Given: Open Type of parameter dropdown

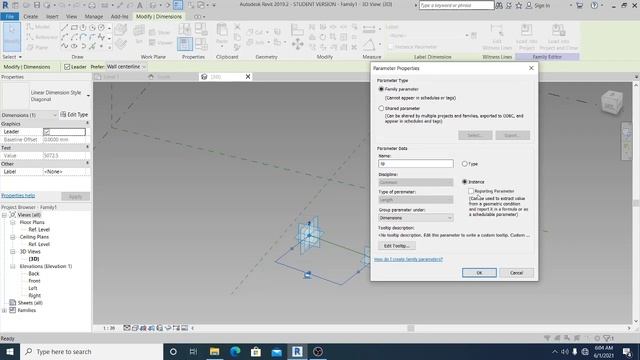Looking at the screenshot, I should (416, 200).
